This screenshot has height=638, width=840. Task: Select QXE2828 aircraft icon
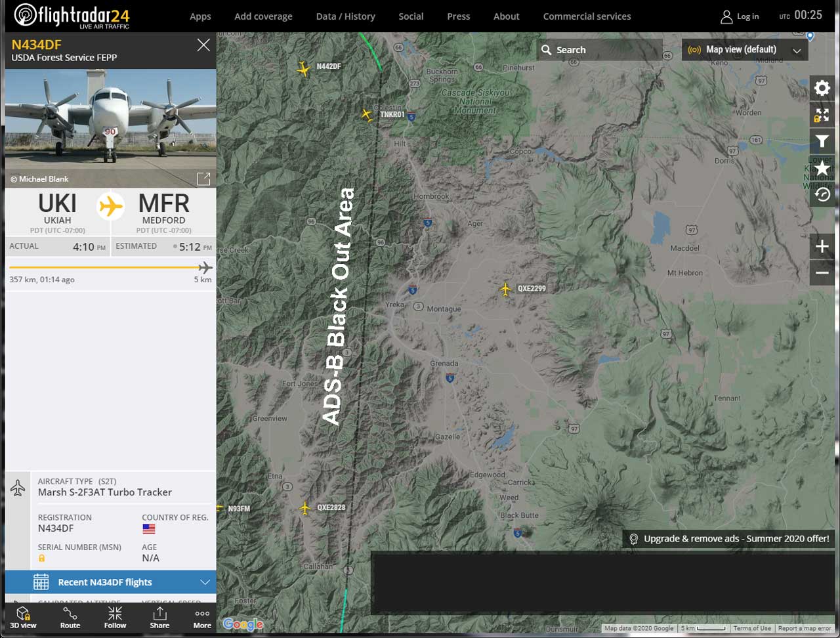[305, 508]
